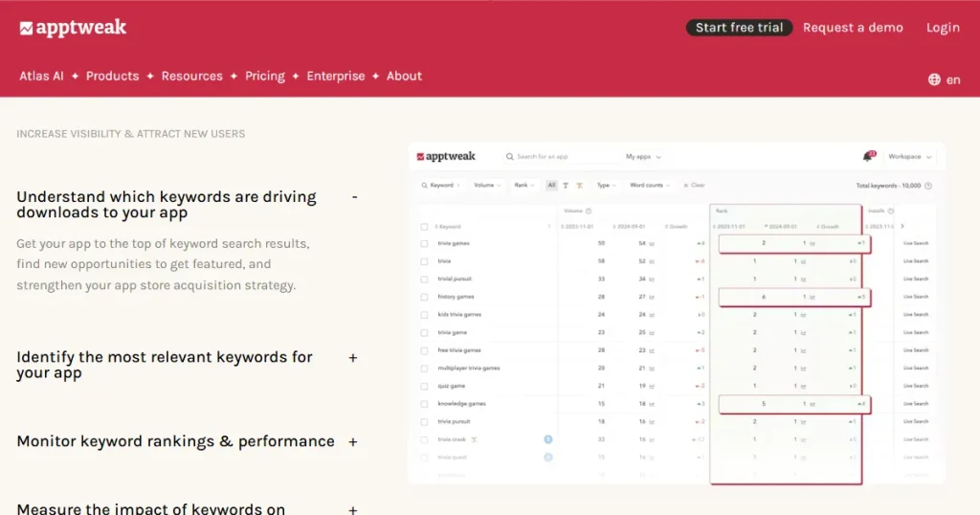Click the blue badge in trivia crack row
The height and width of the screenshot is (515, 980).
(x=548, y=439)
